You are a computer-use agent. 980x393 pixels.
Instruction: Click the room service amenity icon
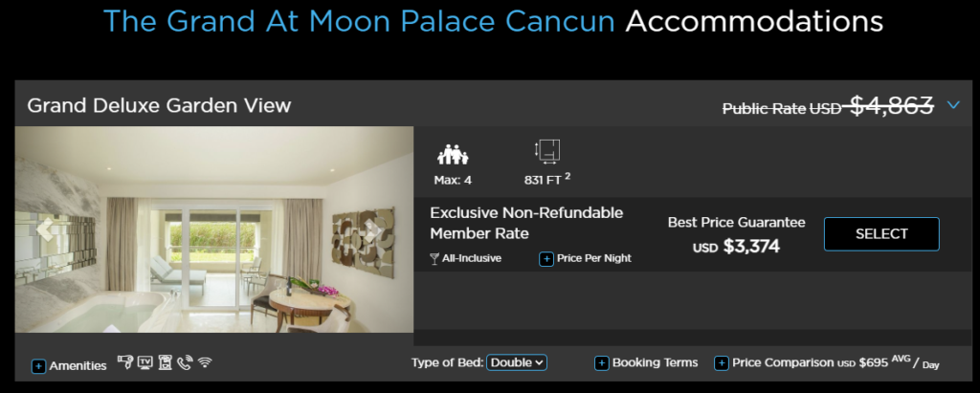(x=166, y=362)
